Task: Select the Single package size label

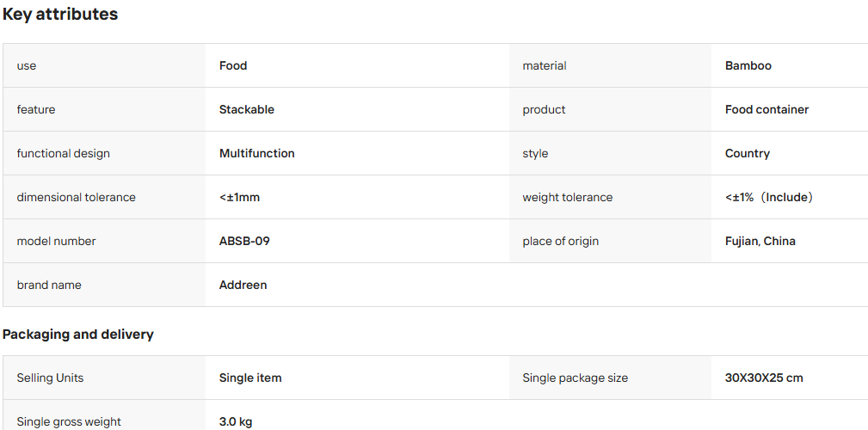Action: [x=576, y=378]
